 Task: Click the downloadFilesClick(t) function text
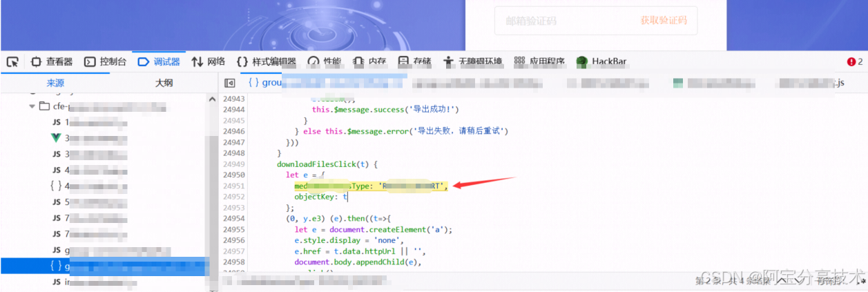pyautogui.click(x=327, y=164)
